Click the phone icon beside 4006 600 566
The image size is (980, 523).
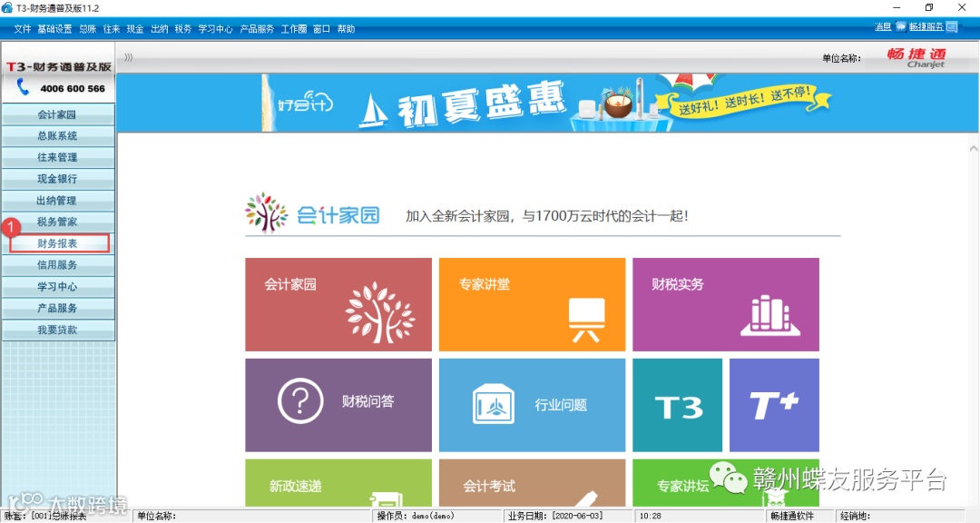pos(23,87)
